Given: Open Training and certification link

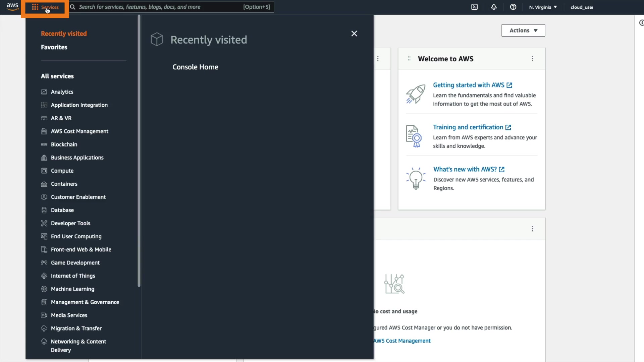Looking at the screenshot, I should click(x=468, y=127).
